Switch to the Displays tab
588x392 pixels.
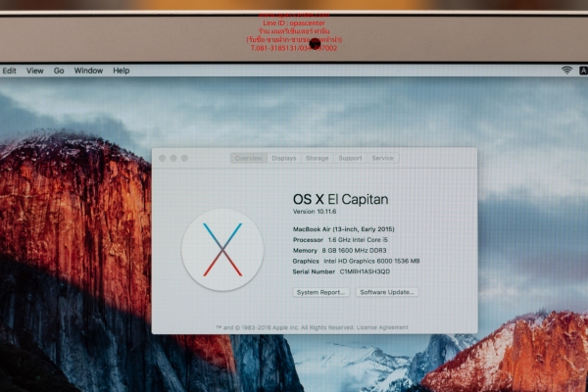coord(284,159)
